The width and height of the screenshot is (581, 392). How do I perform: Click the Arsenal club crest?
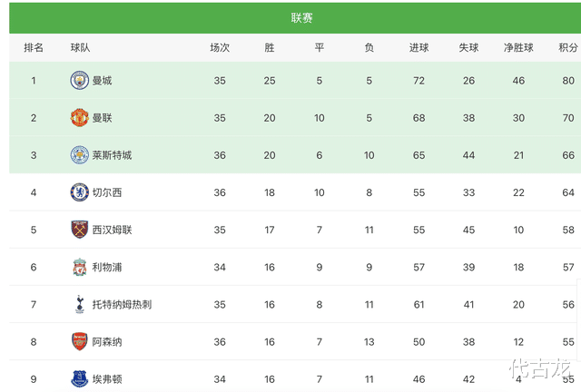point(80,341)
